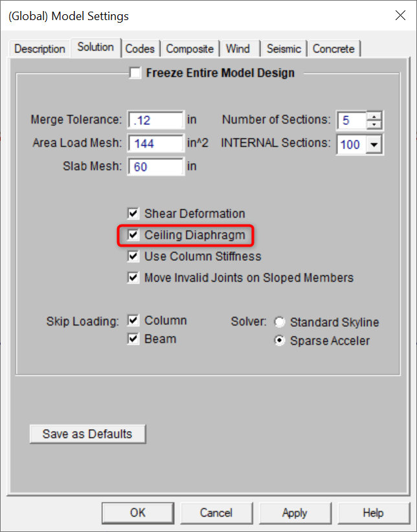Disable Beam skip loading

coord(133,338)
